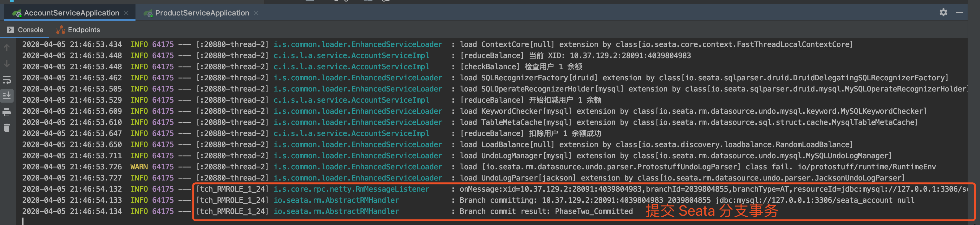Click the Endpoints tab icon

click(x=60, y=30)
